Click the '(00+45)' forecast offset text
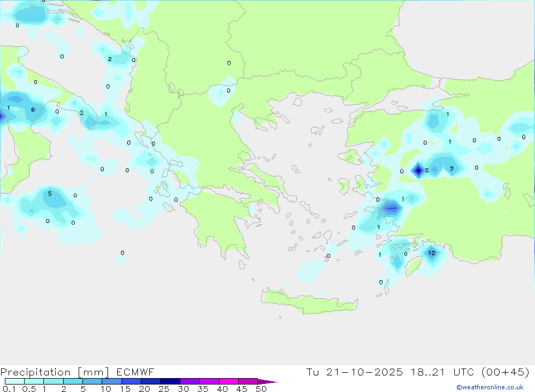Viewport: 535px width, 392px height. coord(506,372)
